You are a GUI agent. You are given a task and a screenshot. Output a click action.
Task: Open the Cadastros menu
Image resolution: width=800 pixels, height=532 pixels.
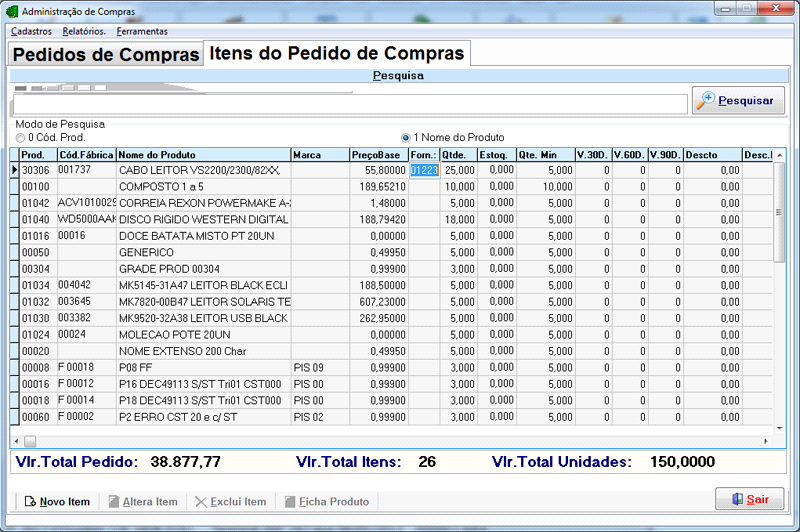31,31
